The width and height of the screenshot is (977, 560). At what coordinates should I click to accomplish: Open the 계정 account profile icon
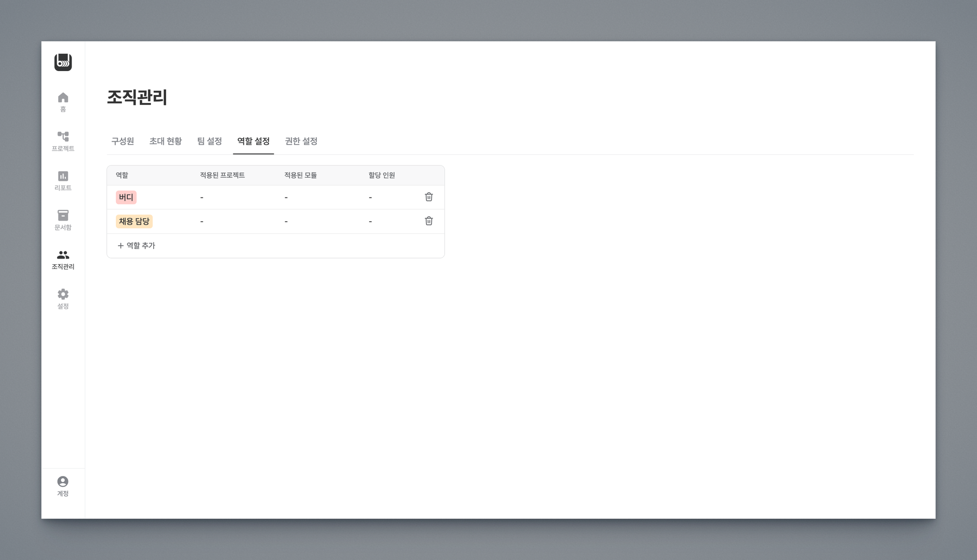pos(63,486)
